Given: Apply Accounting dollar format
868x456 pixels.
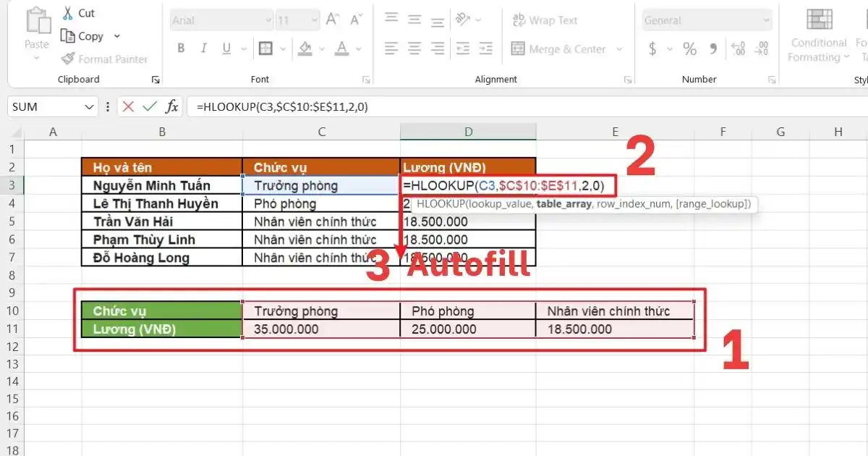Looking at the screenshot, I should [652, 48].
